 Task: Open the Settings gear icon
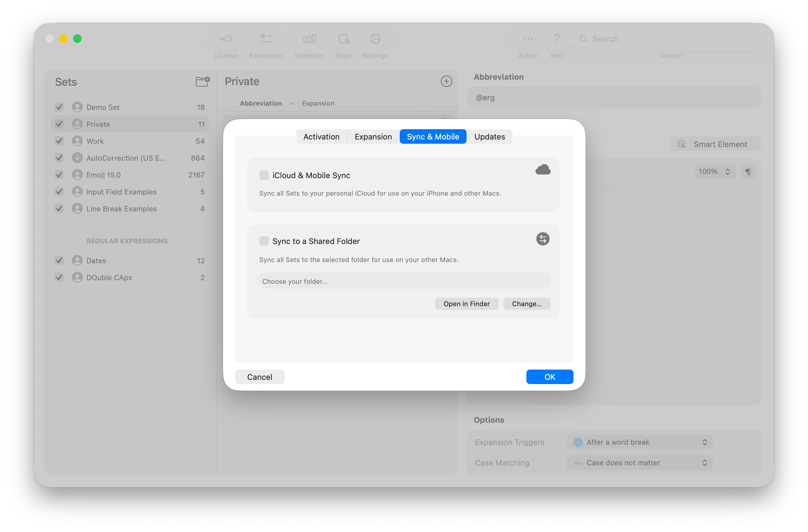375,39
